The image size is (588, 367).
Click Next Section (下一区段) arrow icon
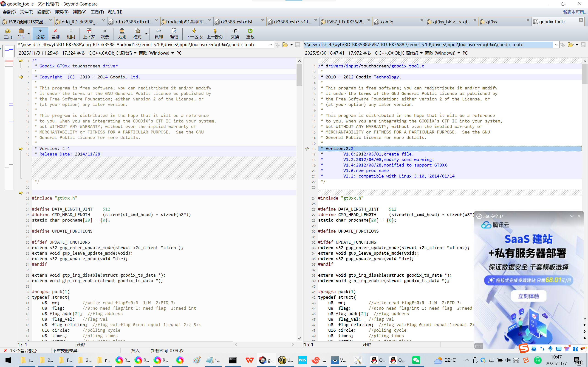194,33
